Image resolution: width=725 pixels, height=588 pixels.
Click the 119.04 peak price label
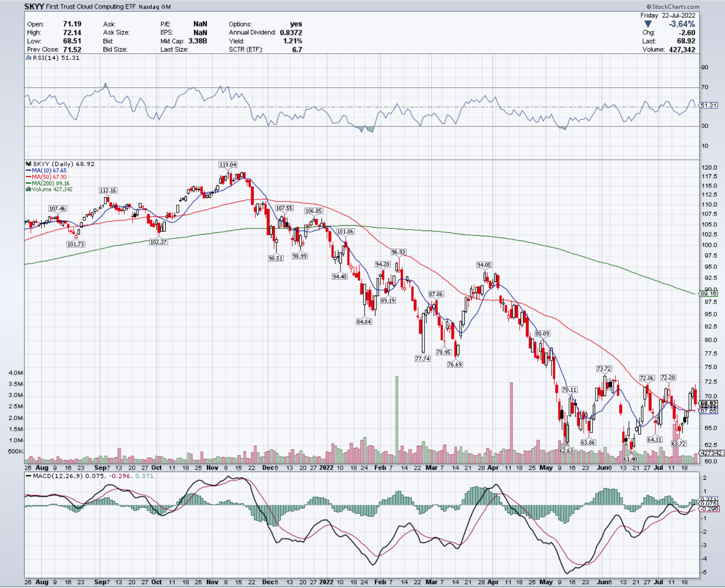pyautogui.click(x=228, y=165)
